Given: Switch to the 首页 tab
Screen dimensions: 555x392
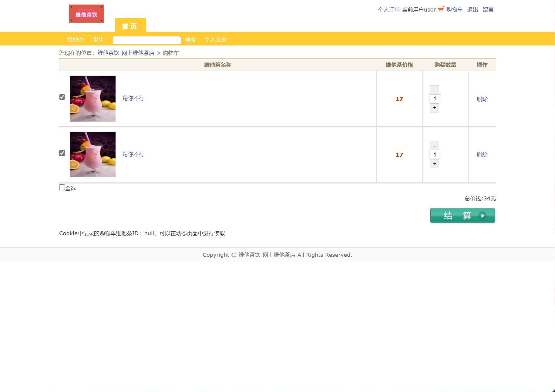Looking at the screenshot, I should pyautogui.click(x=130, y=26).
